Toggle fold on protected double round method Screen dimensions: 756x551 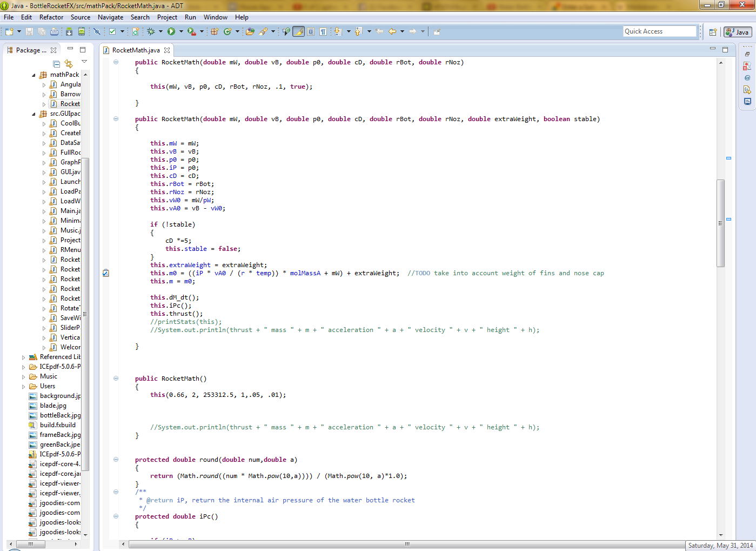coord(116,460)
